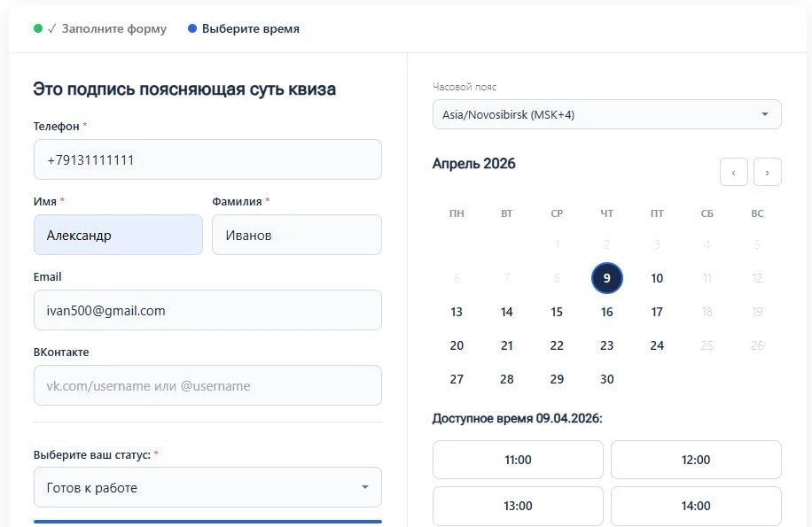Expand the Готов к работе status dropdown
812x527 pixels.
pyautogui.click(x=207, y=487)
